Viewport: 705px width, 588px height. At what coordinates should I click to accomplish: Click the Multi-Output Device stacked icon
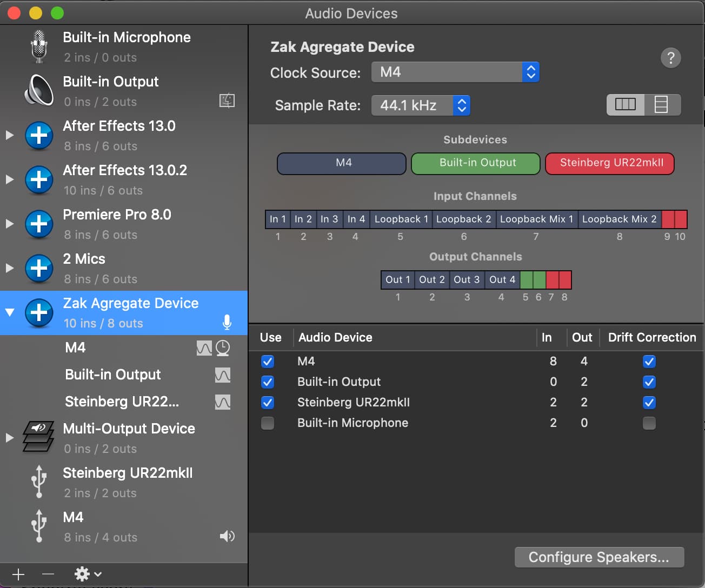[38, 437]
